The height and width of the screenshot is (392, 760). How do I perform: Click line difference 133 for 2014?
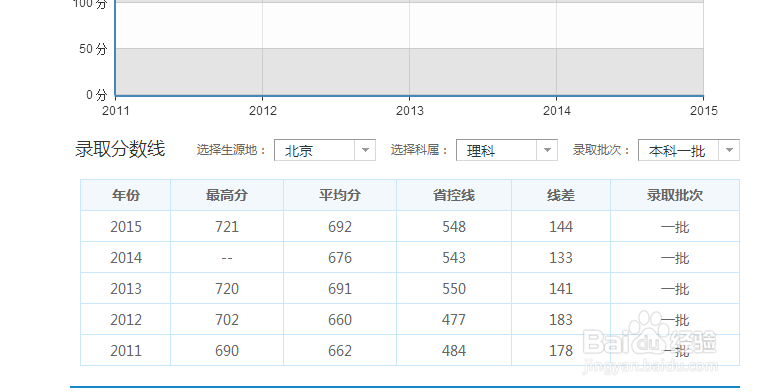(561, 257)
